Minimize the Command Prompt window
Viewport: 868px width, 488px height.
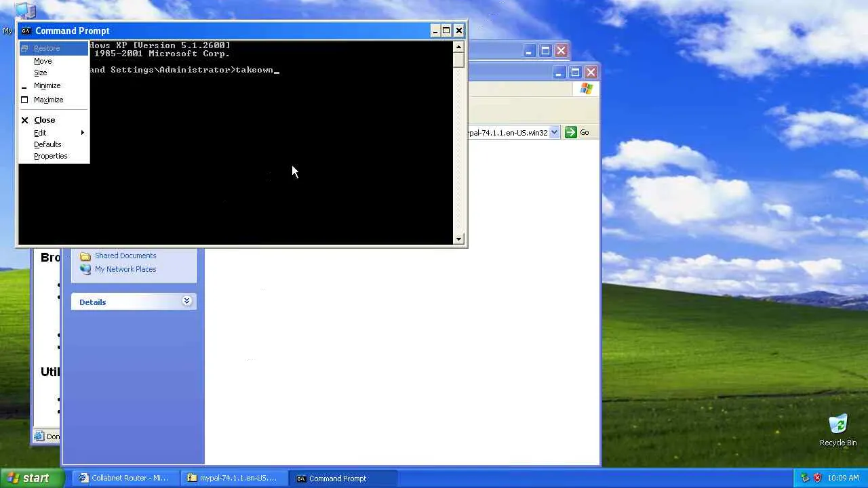pos(435,30)
